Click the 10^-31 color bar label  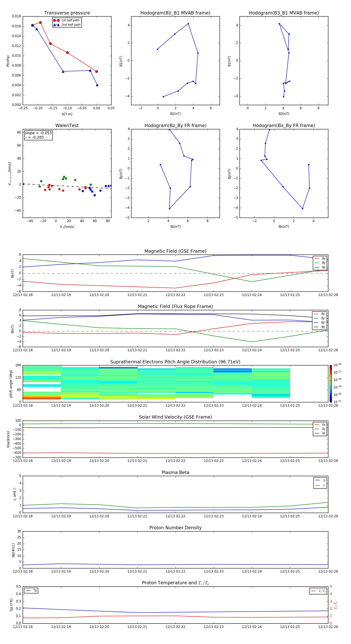coord(338,402)
